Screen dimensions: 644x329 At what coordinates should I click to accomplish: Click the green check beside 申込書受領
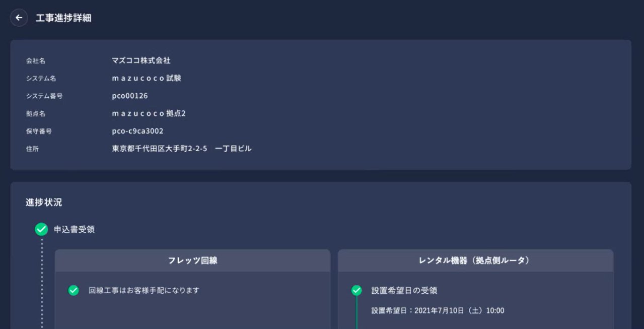click(x=41, y=229)
